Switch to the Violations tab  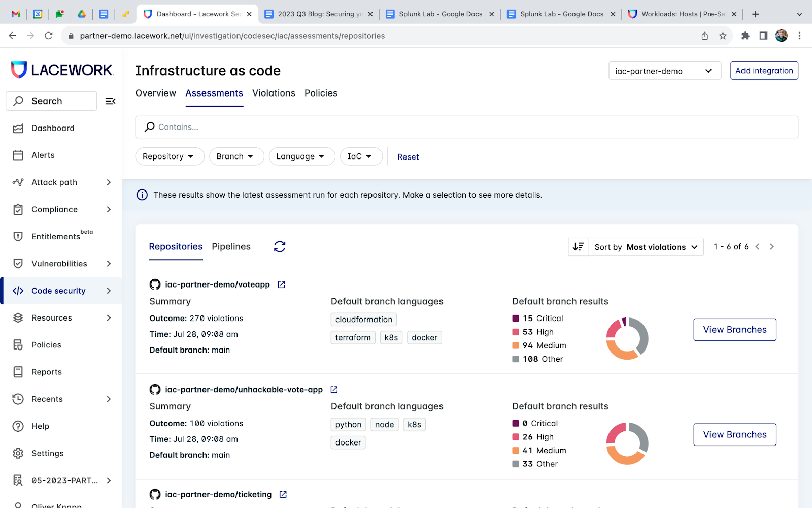tap(274, 93)
